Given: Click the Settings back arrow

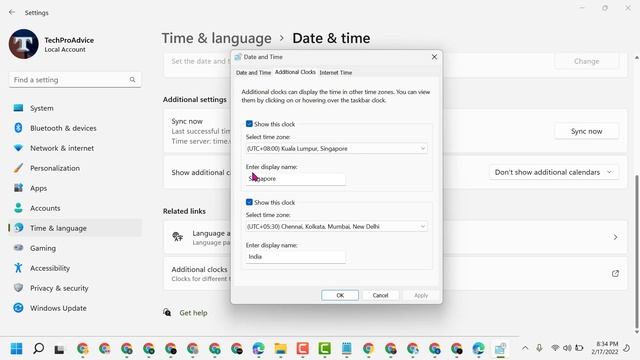Looking at the screenshot, I should click(x=12, y=13).
